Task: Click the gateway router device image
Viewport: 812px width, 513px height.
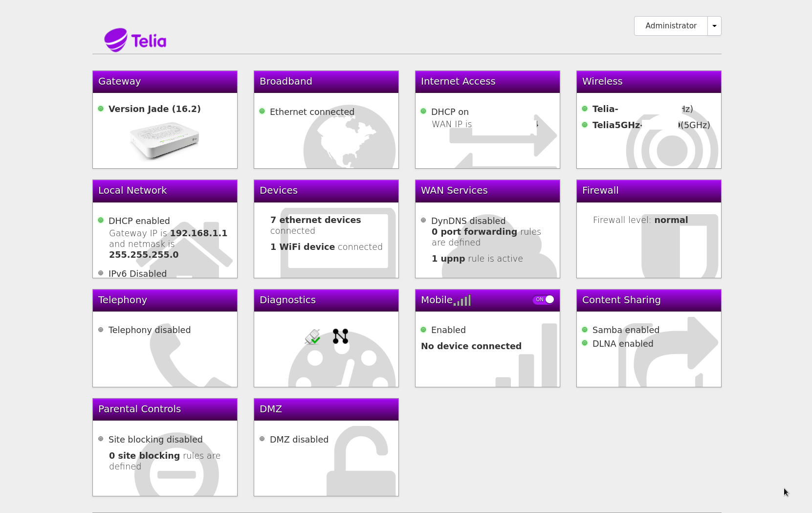Action: pos(165,140)
